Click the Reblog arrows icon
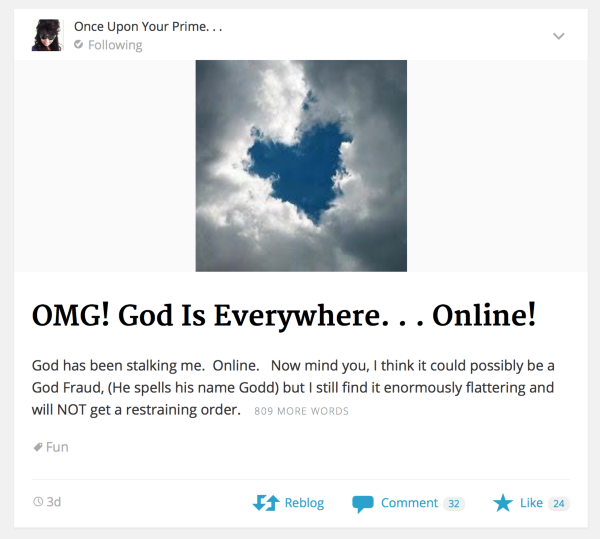The height and width of the screenshot is (539, 600). pos(266,503)
